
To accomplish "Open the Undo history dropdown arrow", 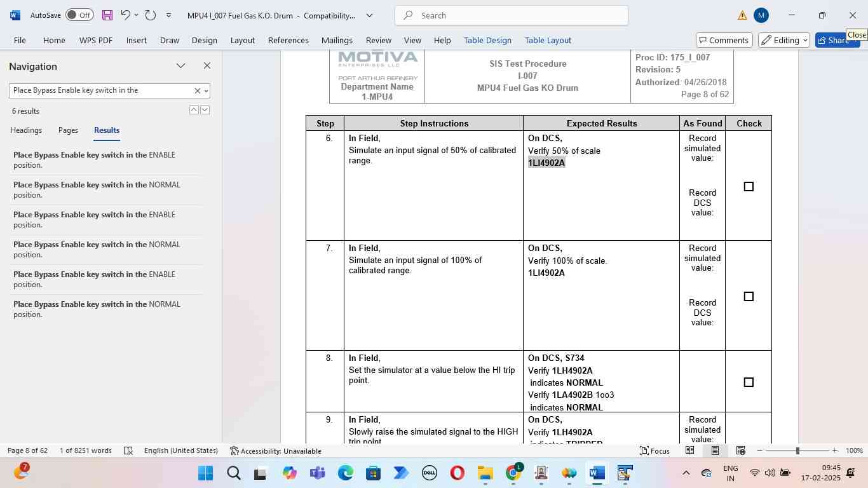I will pos(136,15).
